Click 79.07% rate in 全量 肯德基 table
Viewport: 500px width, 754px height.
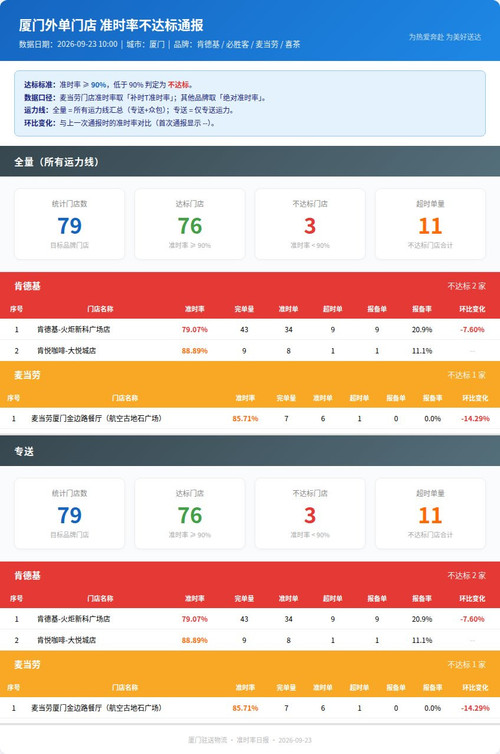(195, 329)
